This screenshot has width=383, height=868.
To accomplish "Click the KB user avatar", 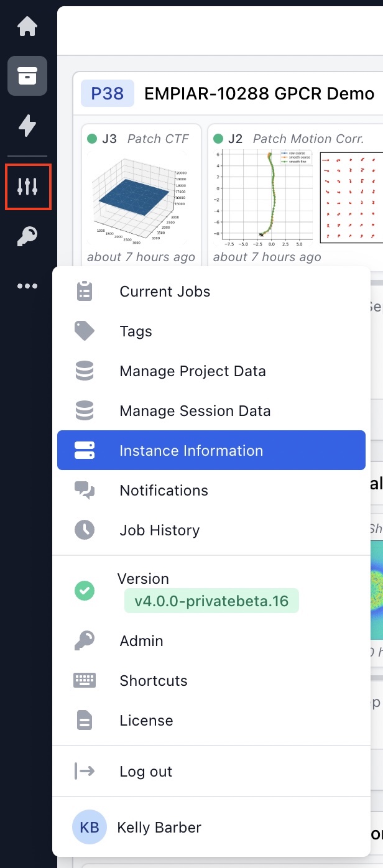I will pyautogui.click(x=90, y=828).
